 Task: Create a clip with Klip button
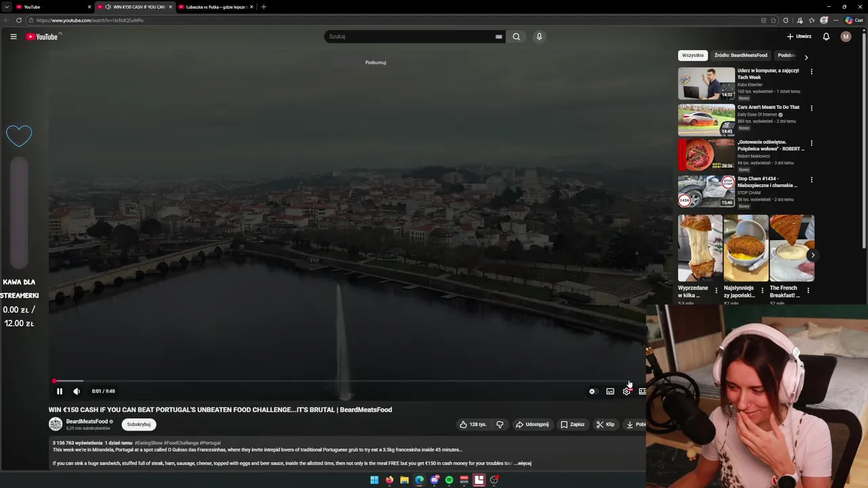pyautogui.click(x=605, y=424)
